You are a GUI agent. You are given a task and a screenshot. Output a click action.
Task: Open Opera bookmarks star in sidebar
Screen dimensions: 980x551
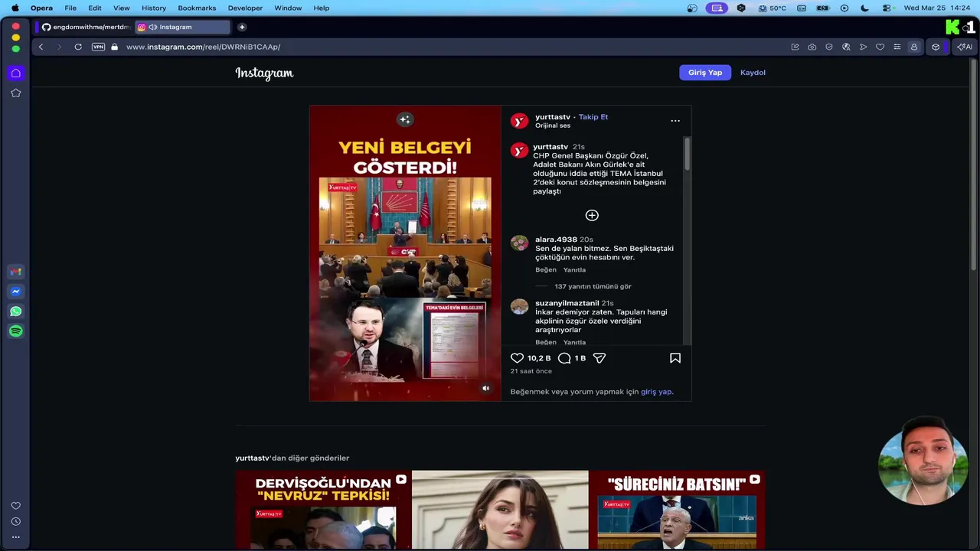[15, 93]
